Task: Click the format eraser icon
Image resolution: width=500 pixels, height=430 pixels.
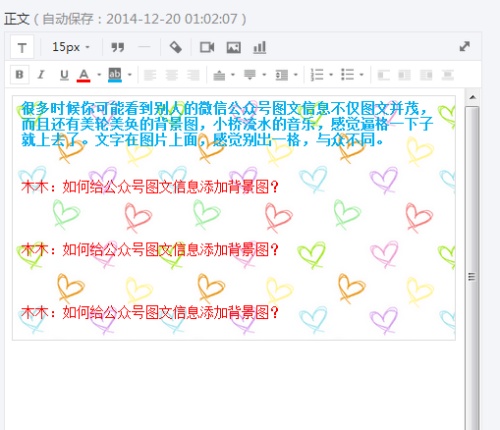Action: (x=176, y=47)
